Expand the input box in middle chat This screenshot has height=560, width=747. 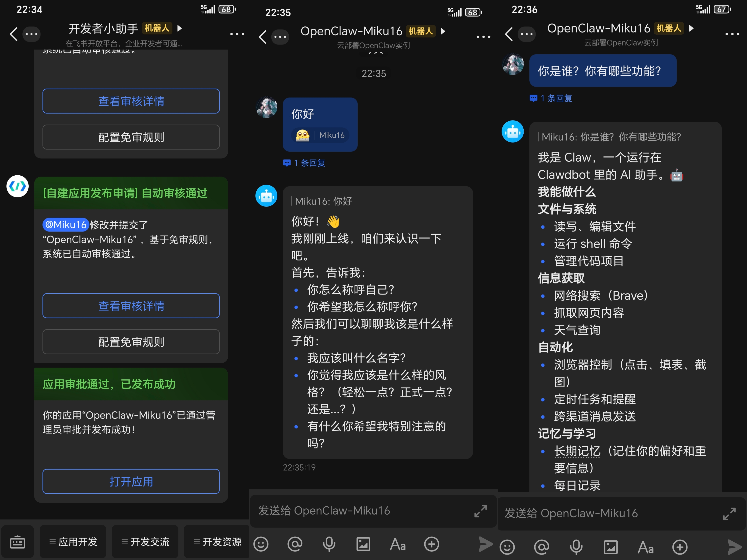coord(480,511)
